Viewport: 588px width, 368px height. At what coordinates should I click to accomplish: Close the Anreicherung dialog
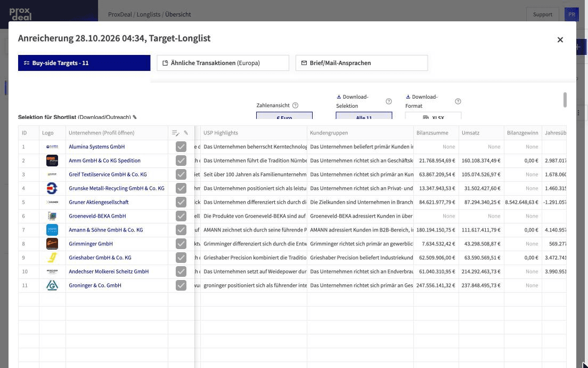coord(560,40)
